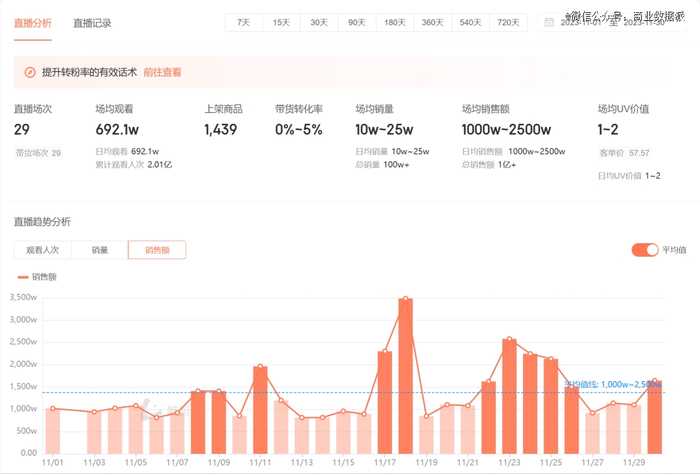The width and height of the screenshot is (700, 474).
Task: Toggle the 销售额 legend series
Action: [37, 277]
